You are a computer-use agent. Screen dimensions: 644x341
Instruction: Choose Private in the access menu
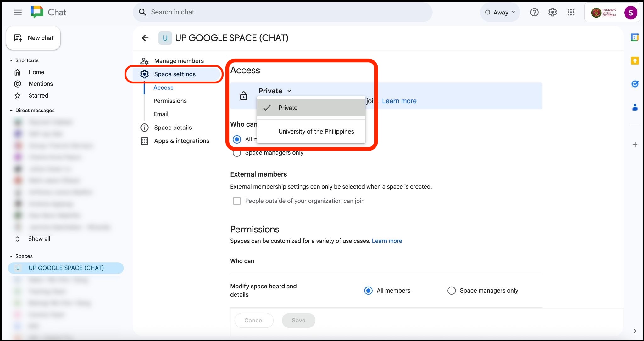coord(311,108)
